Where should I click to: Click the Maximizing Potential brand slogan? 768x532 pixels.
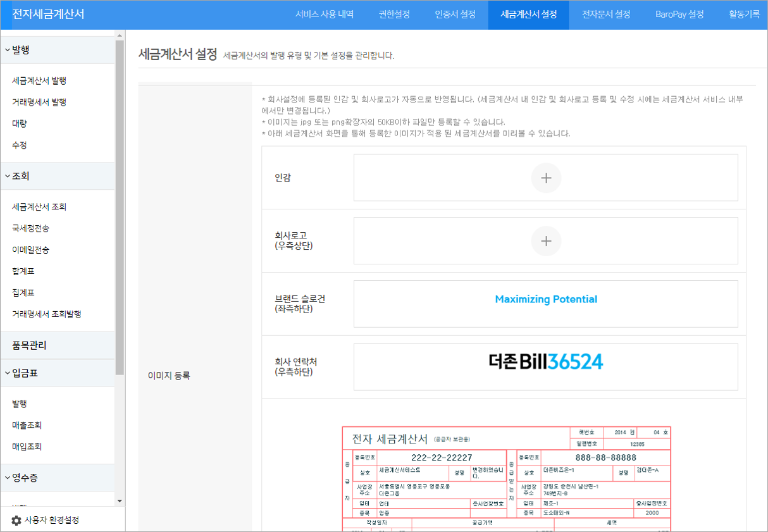tap(546, 299)
